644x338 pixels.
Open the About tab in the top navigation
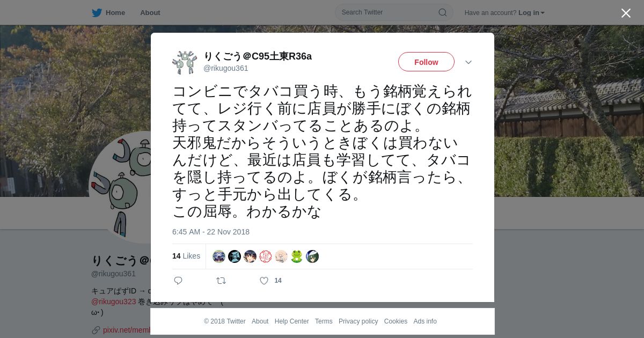click(150, 12)
